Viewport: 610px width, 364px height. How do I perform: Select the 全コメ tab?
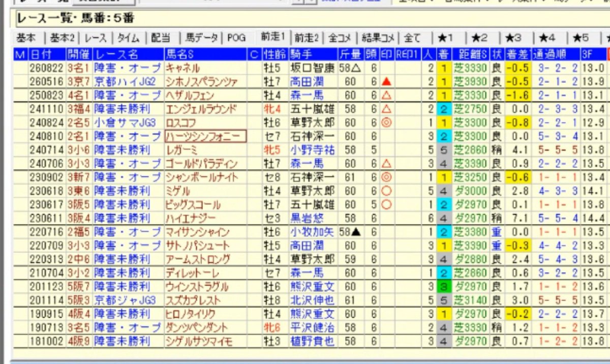point(340,38)
